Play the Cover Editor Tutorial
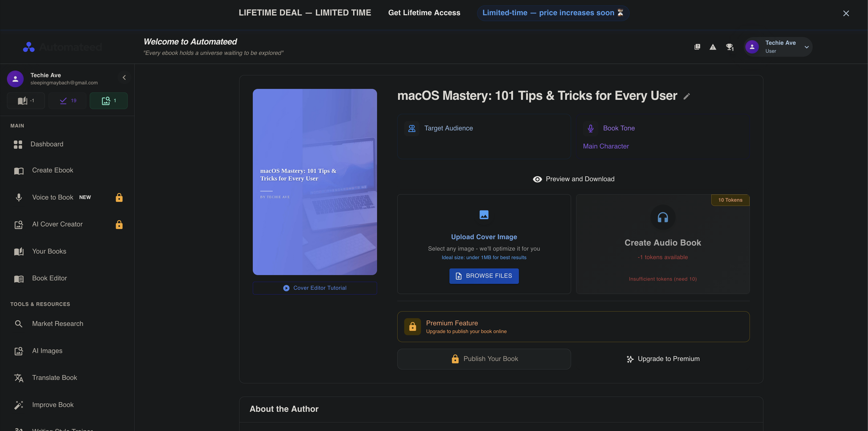This screenshot has width=868, height=431. click(x=315, y=288)
